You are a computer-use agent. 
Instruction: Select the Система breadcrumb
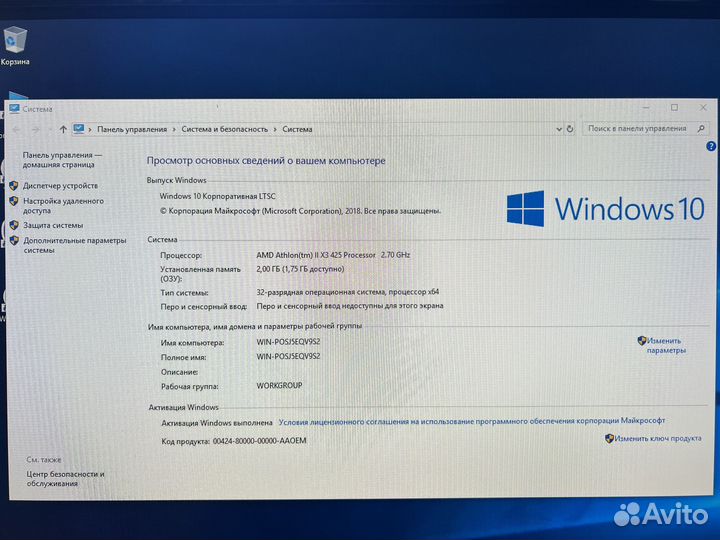point(297,129)
